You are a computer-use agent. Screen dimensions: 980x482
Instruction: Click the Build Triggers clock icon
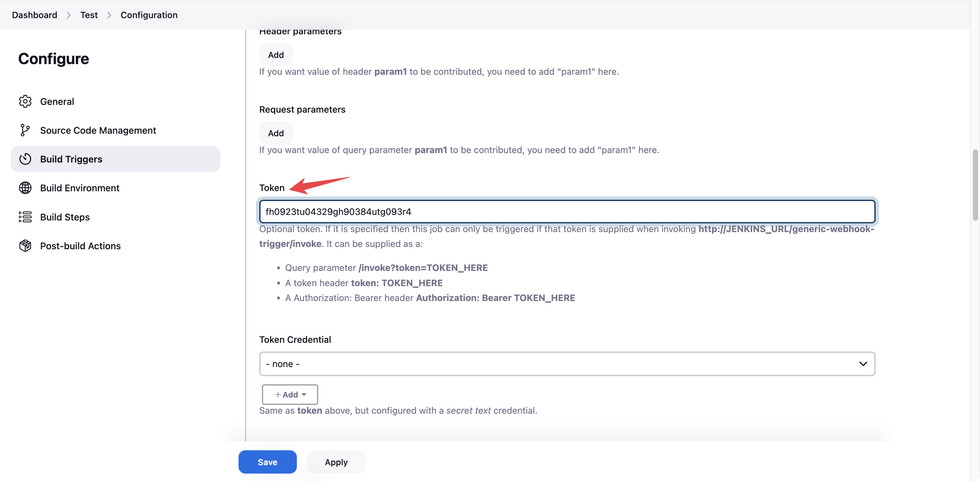pyautogui.click(x=25, y=159)
